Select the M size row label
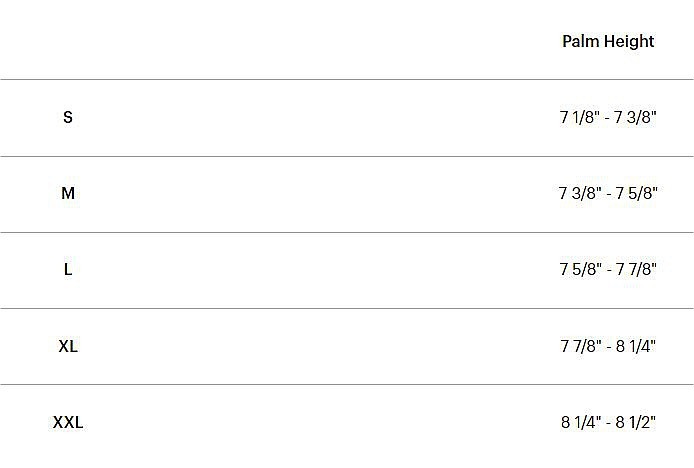 [68, 193]
